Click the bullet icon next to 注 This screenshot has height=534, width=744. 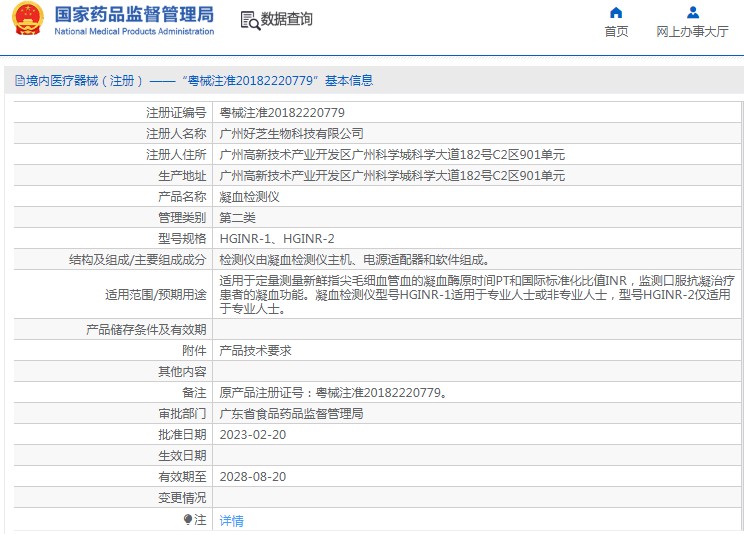coord(188,520)
